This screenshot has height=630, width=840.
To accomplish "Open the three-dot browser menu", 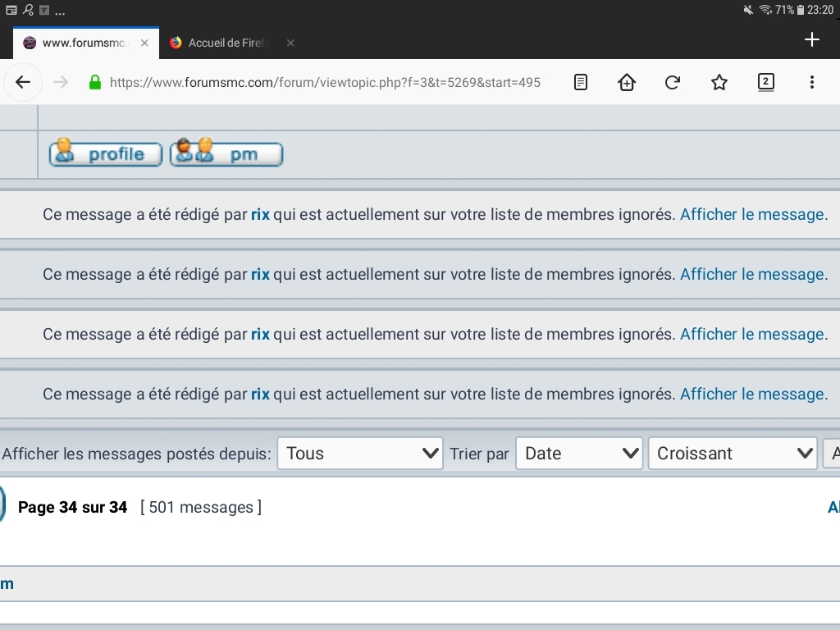I will pyautogui.click(x=811, y=82).
